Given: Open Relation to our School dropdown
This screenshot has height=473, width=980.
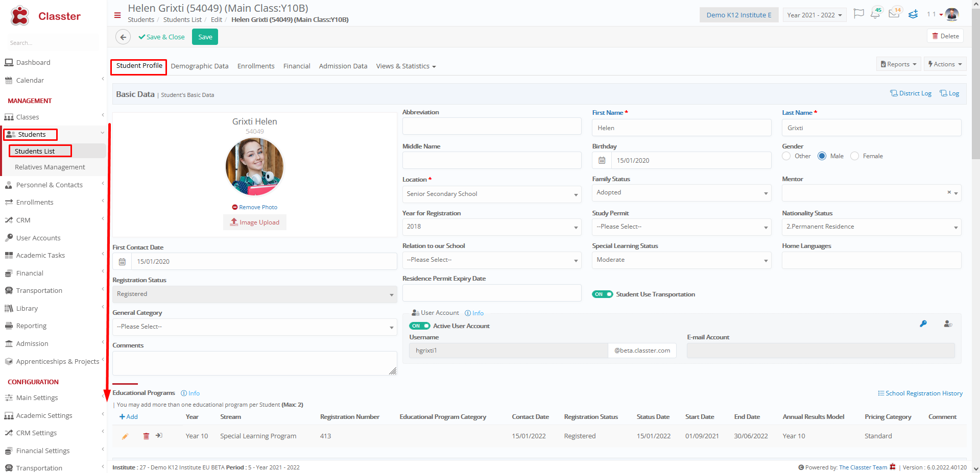Looking at the screenshot, I should (492, 260).
